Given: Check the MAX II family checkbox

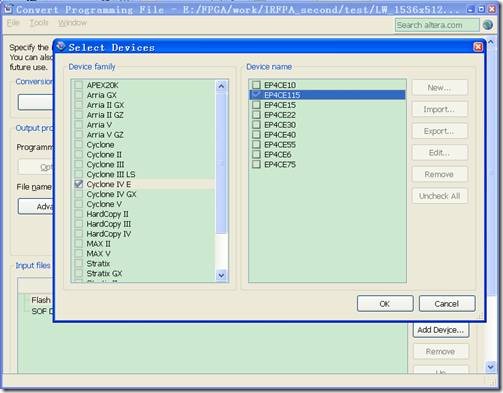Looking at the screenshot, I should coord(79,244).
